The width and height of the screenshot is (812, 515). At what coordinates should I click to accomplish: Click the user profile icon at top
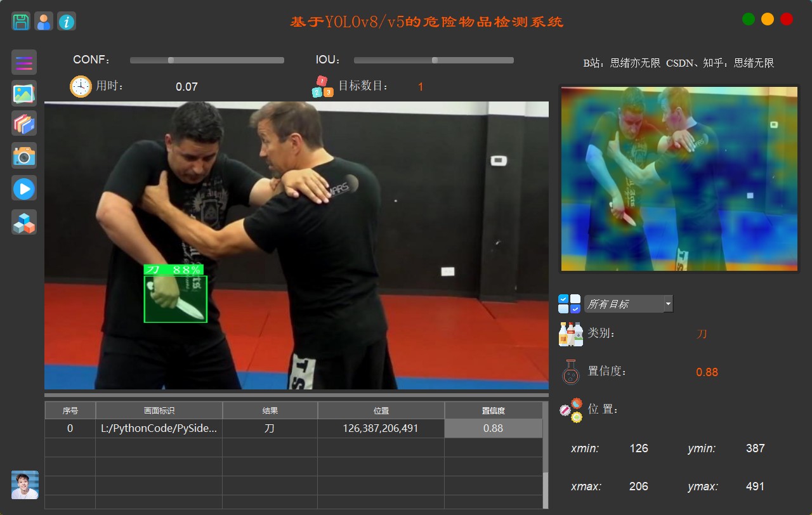(x=44, y=21)
